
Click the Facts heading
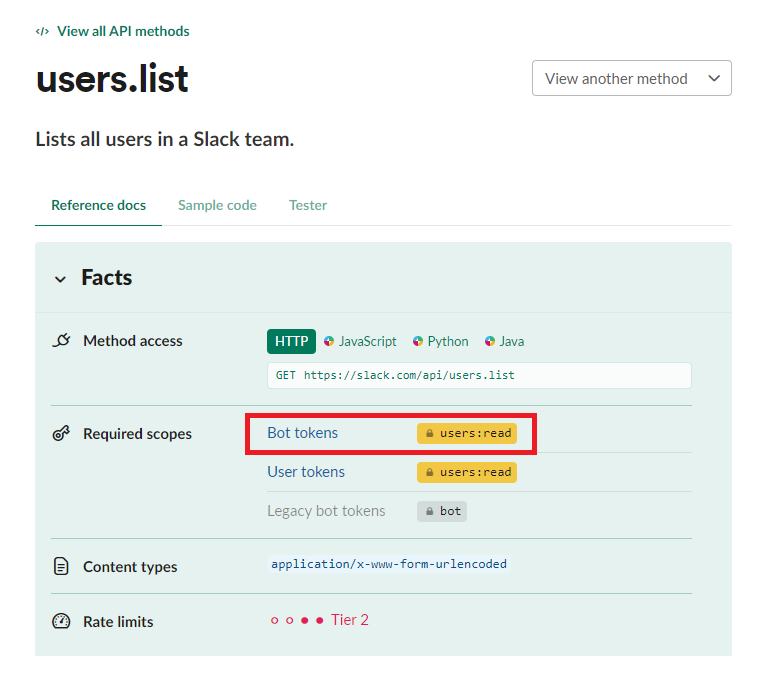coord(106,278)
